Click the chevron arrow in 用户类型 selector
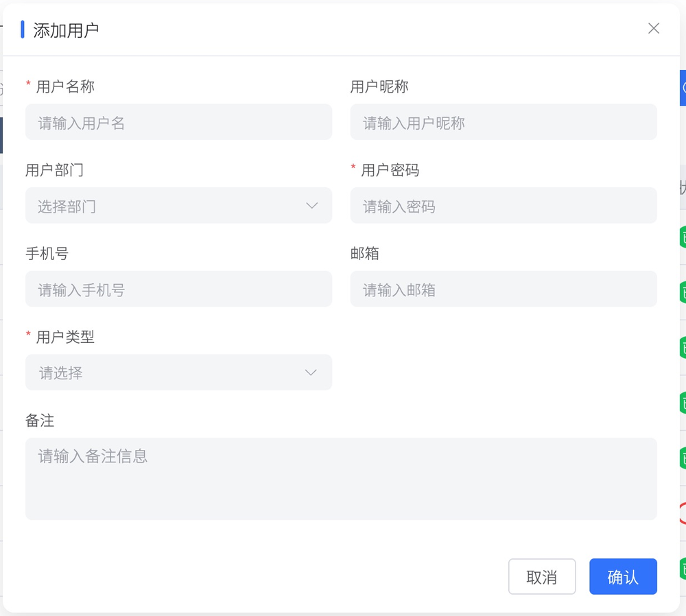This screenshot has height=616, width=686. [311, 372]
